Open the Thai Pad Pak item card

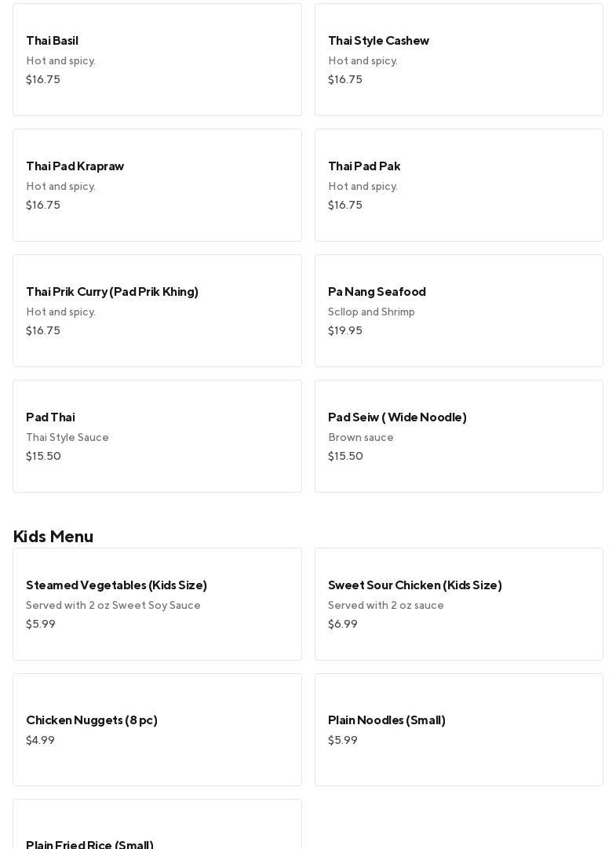pos(458,185)
